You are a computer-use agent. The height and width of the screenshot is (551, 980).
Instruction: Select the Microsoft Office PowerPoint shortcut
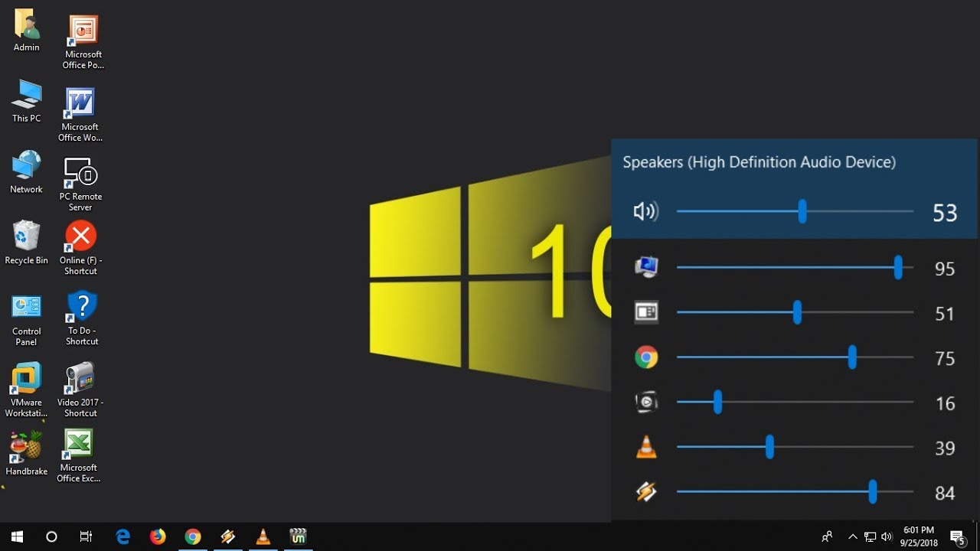tap(83, 43)
